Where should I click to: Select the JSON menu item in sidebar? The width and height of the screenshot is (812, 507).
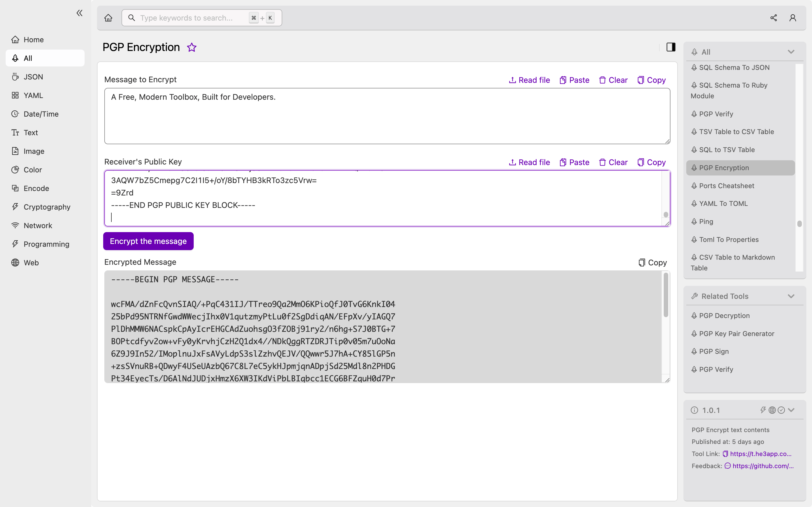pyautogui.click(x=33, y=77)
